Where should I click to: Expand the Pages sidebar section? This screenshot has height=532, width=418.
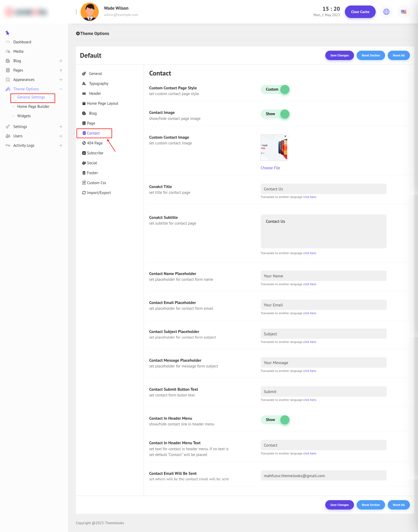[x=61, y=70]
